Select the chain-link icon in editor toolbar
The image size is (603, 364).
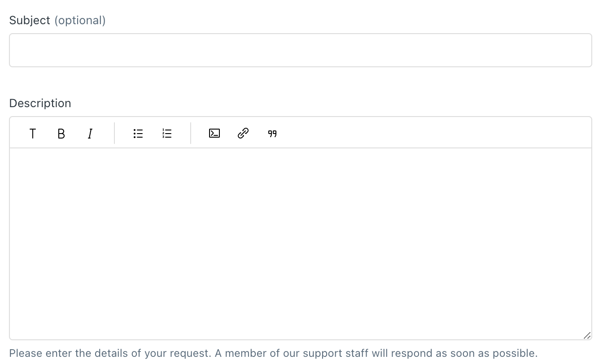coord(243,134)
